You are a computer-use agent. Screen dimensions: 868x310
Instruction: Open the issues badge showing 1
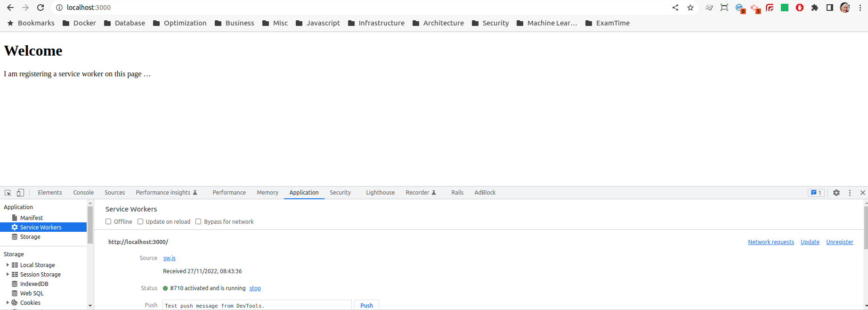tap(816, 193)
